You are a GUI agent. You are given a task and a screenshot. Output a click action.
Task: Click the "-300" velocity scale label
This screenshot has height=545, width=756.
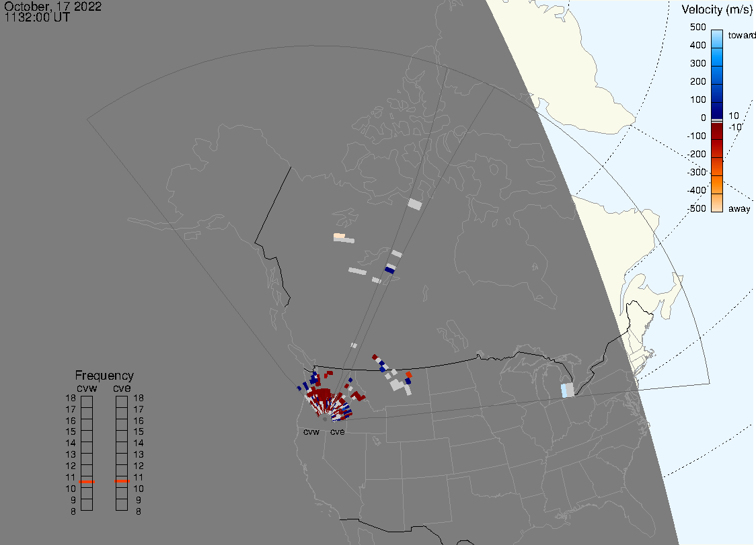point(697,172)
